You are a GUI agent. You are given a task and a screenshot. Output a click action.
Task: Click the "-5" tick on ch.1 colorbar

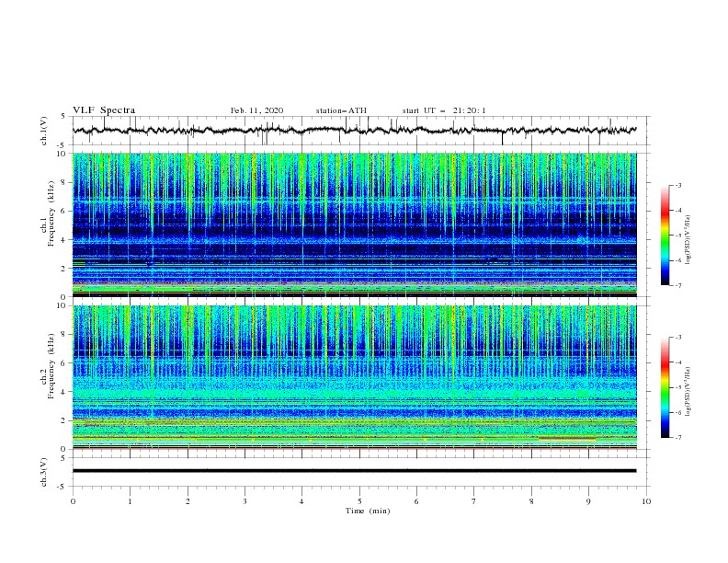[677, 236]
